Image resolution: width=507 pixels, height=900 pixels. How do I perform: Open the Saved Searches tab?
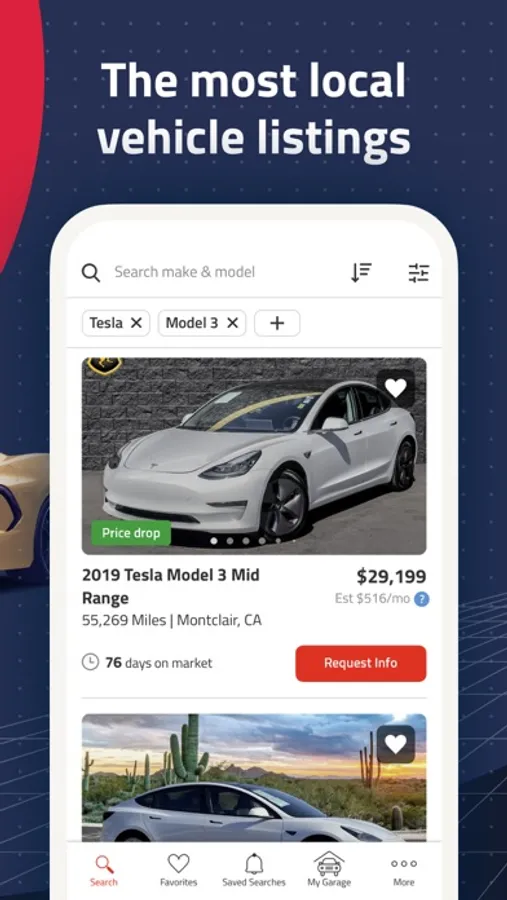point(254,870)
